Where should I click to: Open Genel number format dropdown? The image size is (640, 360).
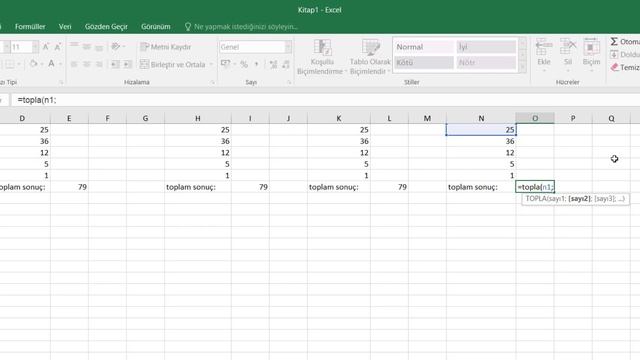coord(288,47)
